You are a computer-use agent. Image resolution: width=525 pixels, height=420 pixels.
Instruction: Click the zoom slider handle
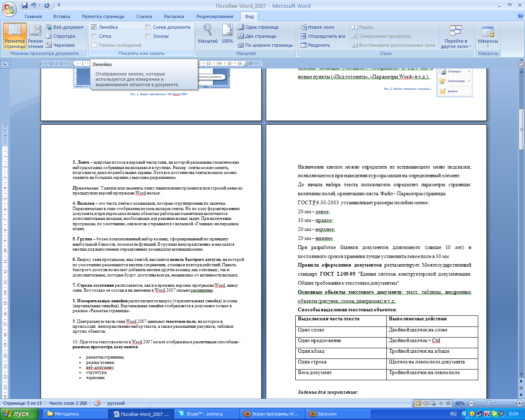click(488, 403)
